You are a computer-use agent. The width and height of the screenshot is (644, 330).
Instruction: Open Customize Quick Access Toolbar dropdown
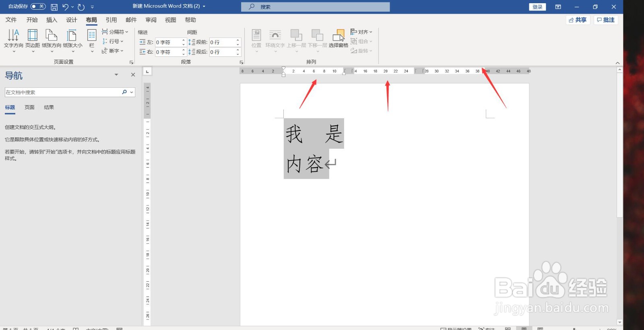(92, 7)
